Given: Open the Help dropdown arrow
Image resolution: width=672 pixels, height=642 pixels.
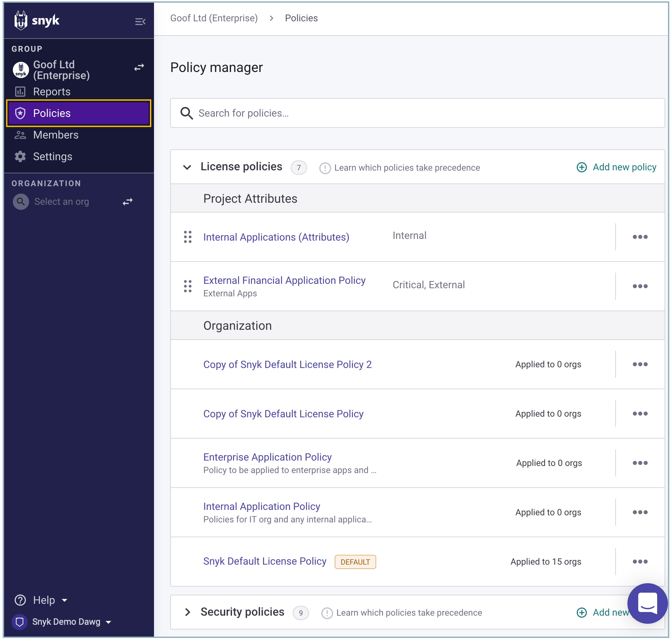Looking at the screenshot, I should [64, 600].
